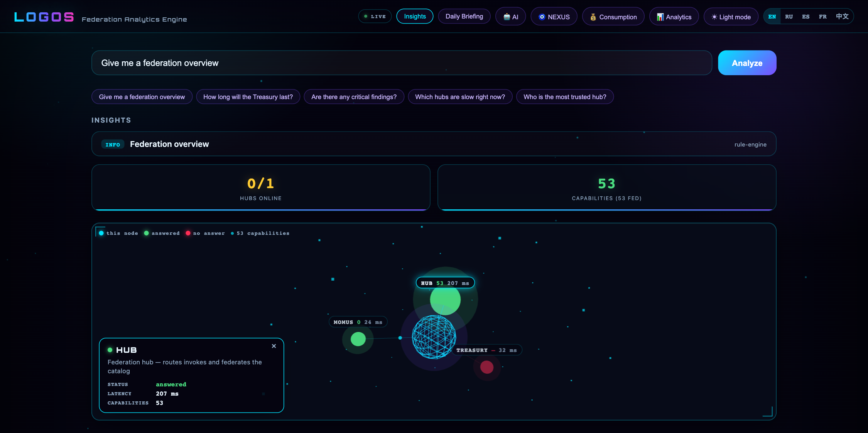Open the AI tab with robot icon
Image resolution: width=868 pixels, height=433 pixels.
point(510,17)
